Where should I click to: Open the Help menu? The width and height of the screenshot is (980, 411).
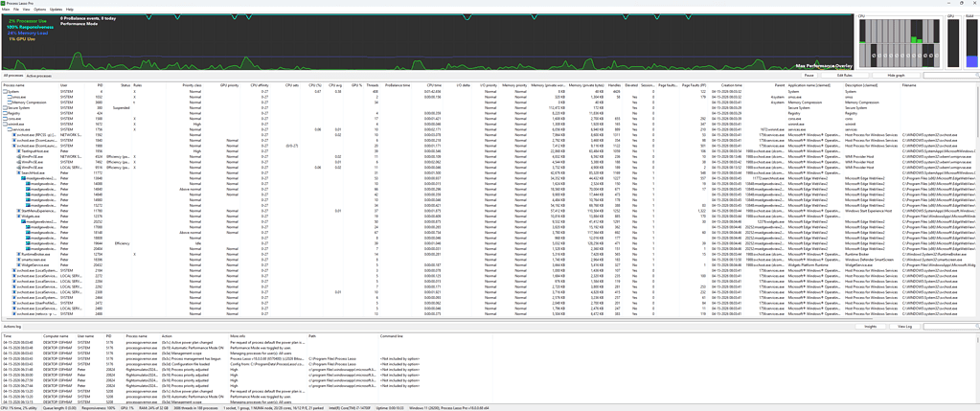pos(69,10)
